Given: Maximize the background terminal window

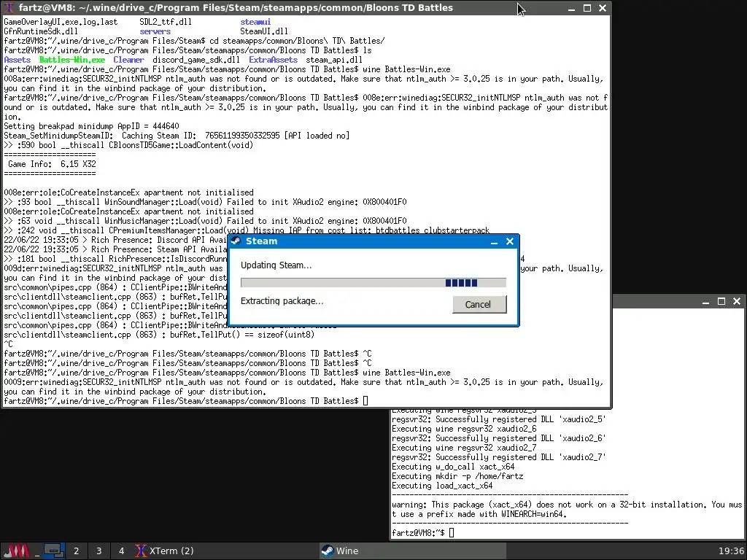Looking at the screenshot, I should pyautogui.click(x=721, y=301).
